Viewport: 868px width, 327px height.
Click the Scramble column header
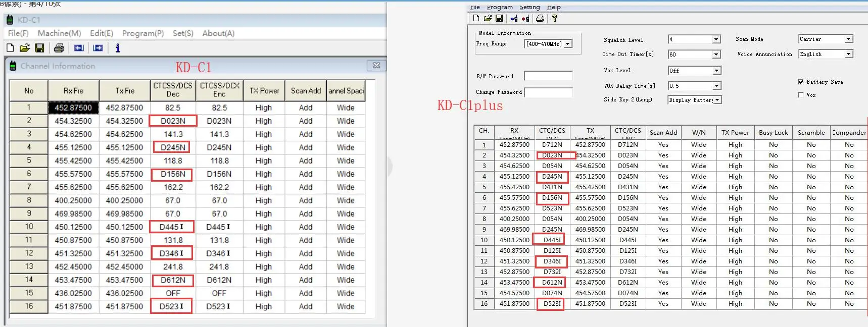coord(811,133)
